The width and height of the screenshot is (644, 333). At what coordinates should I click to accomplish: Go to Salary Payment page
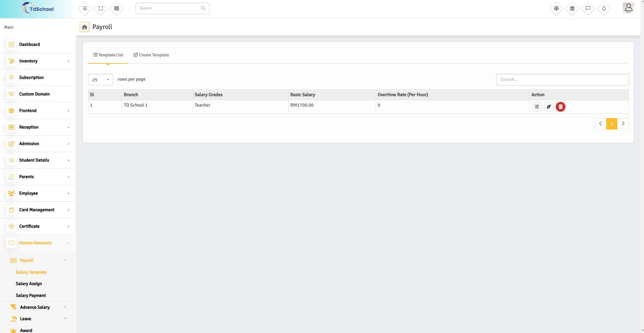(x=31, y=296)
